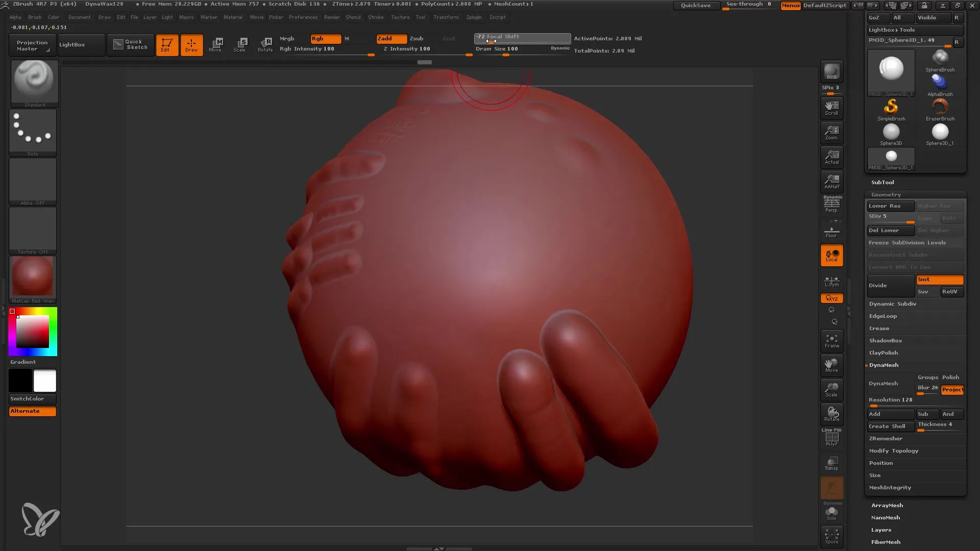
Task: Open the Stroke menu
Action: 375,17
